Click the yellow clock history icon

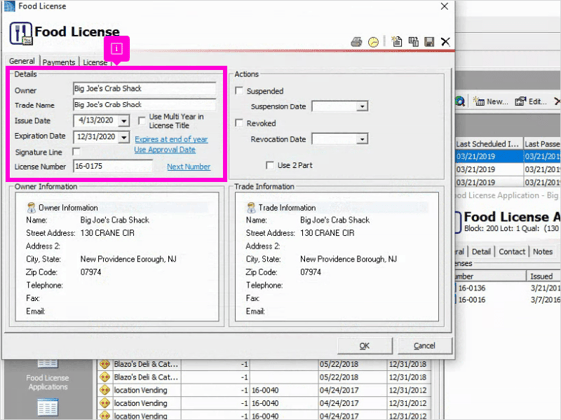point(373,42)
